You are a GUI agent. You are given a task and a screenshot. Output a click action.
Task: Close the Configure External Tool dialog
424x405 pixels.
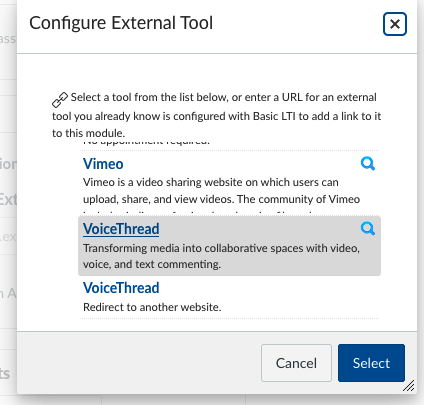(x=395, y=24)
